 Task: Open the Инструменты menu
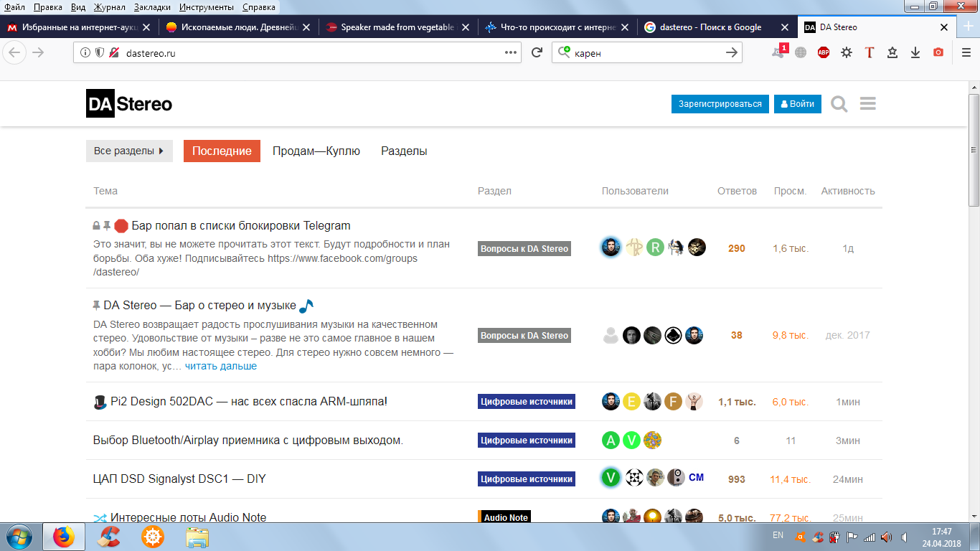pyautogui.click(x=207, y=7)
